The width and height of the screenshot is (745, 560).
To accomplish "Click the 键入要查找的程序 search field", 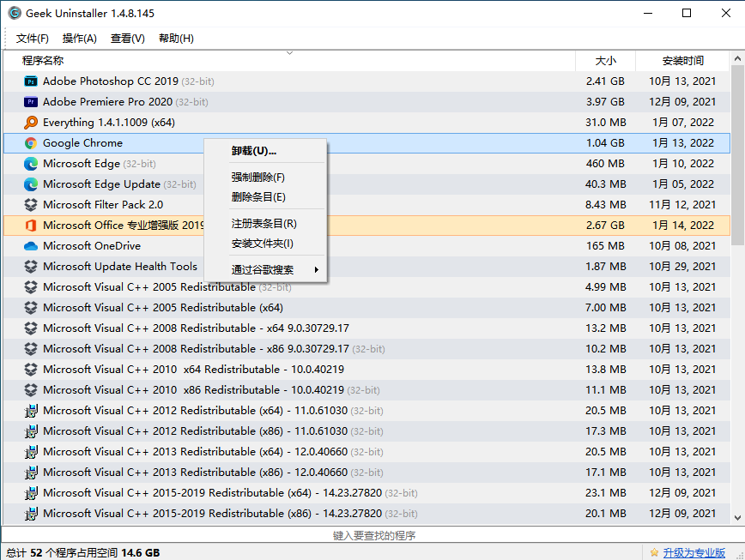I will pos(373,536).
